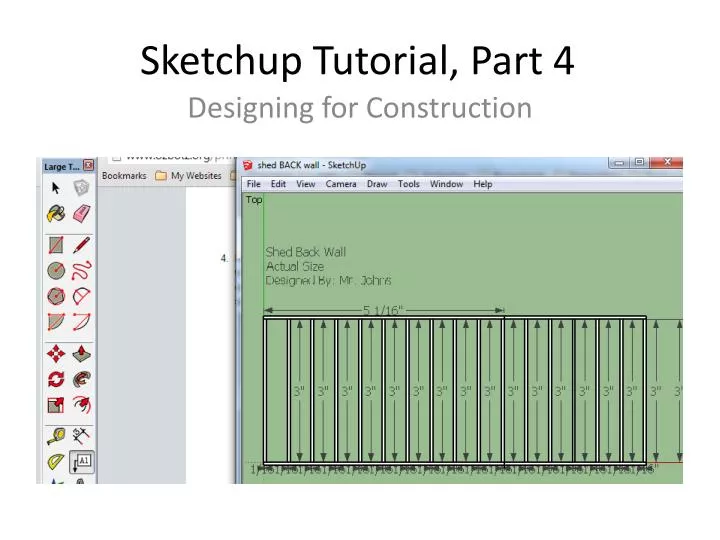Select the Line pencil tool
This screenshot has height=540, width=720.
click(81, 245)
